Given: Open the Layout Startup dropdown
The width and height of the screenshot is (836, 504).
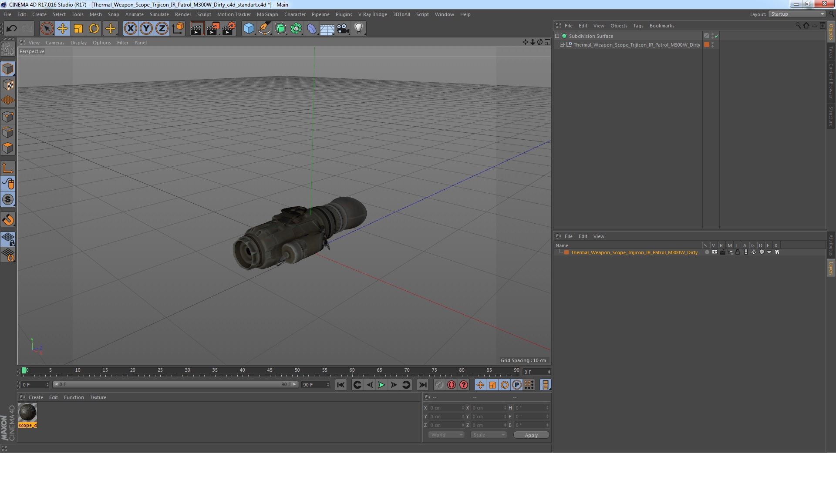Looking at the screenshot, I should coord(797,14).
